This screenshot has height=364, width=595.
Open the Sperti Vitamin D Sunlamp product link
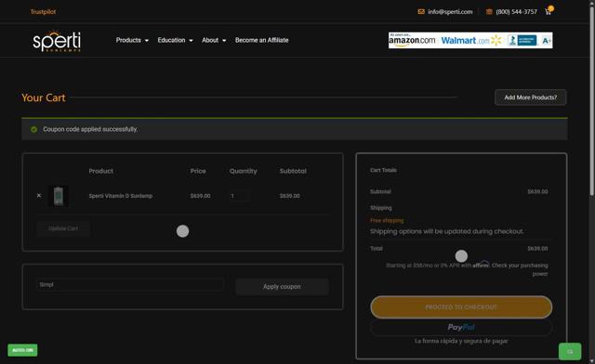point(120,196)
